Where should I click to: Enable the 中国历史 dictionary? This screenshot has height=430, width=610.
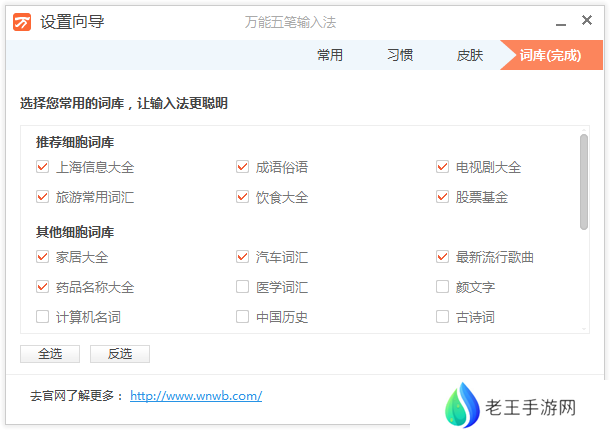pyautogui.click(x=242, y=316)
